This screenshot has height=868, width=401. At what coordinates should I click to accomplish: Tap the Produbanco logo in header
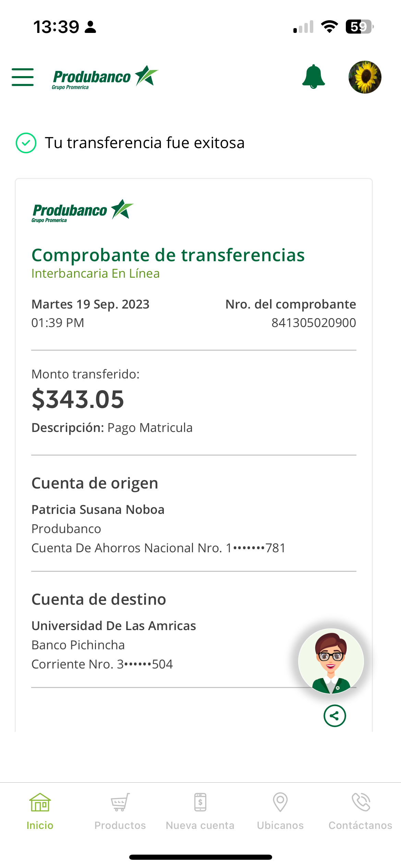pyautogui.click(x=105, y=77)
